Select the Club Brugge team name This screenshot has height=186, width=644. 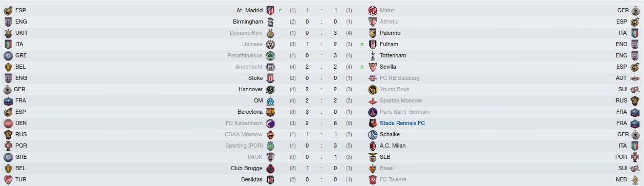[247, 168]
